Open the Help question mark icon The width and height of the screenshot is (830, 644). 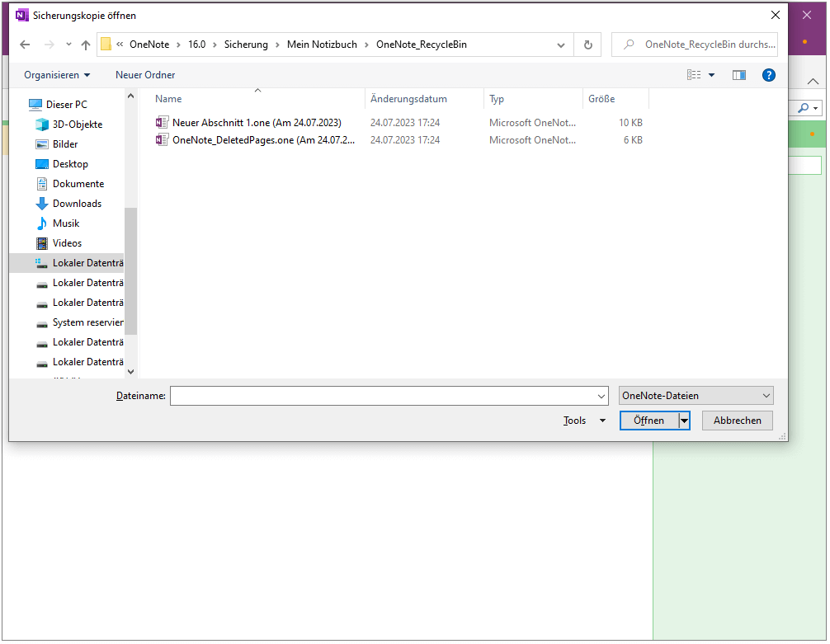coord(768,75)
